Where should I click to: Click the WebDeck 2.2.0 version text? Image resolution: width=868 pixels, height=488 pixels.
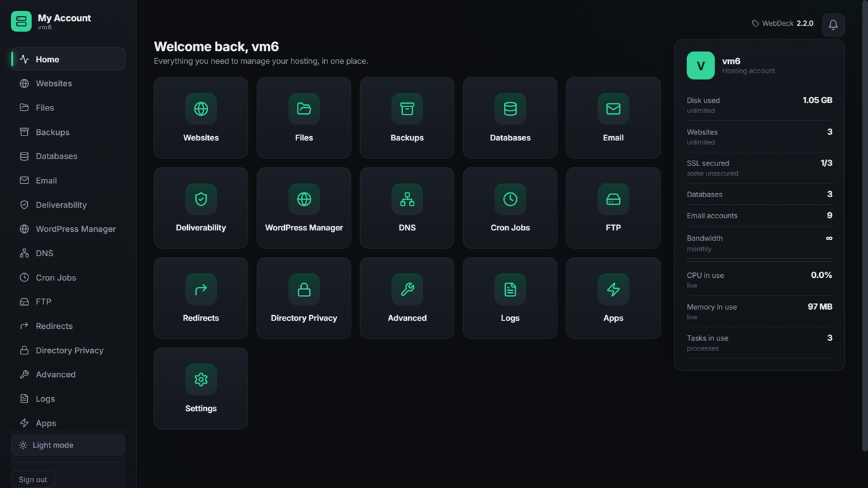787,23
